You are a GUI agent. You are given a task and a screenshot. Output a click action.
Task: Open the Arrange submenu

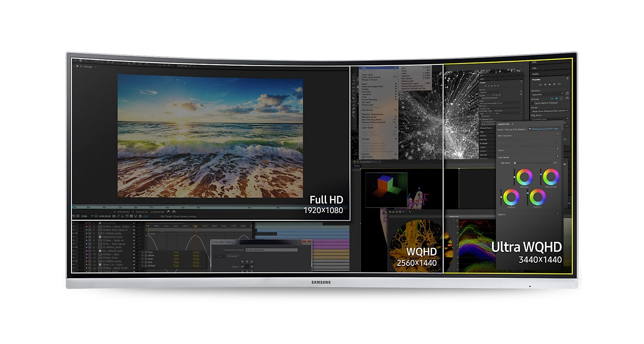pyautogui.click(x=378, y=139)
